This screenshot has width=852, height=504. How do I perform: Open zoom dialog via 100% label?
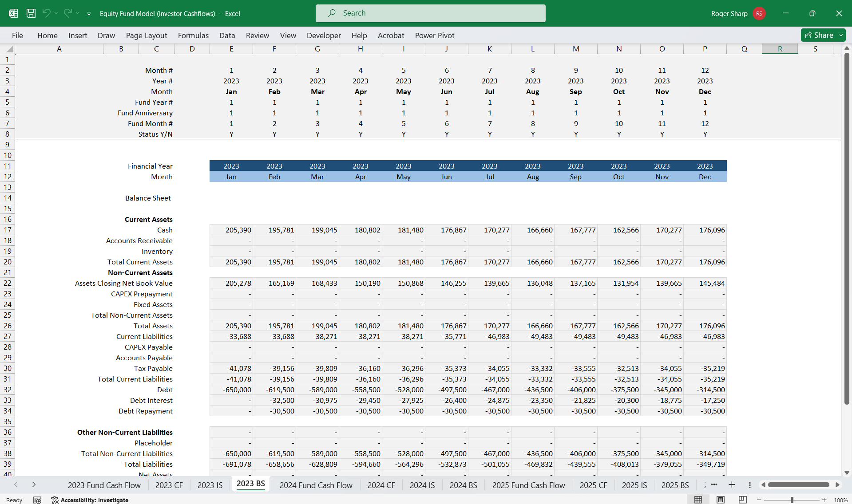pyautogui.click(x=840, y=500)
